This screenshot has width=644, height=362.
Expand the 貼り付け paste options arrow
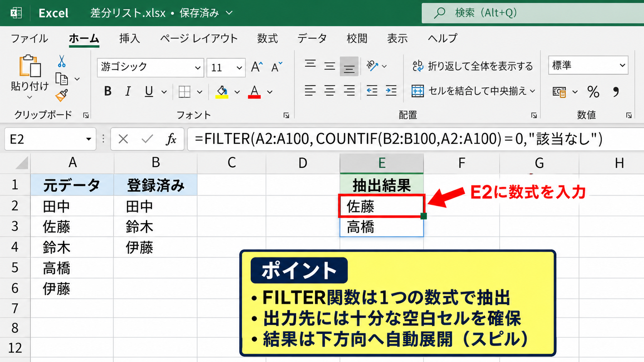click(30, 98)
